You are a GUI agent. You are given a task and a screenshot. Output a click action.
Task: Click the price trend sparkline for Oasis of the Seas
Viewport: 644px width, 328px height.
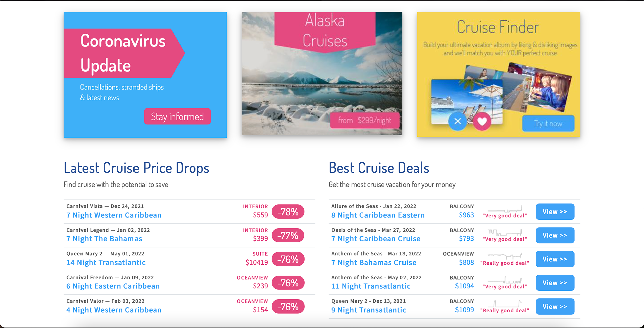click(x=504, y=232)
